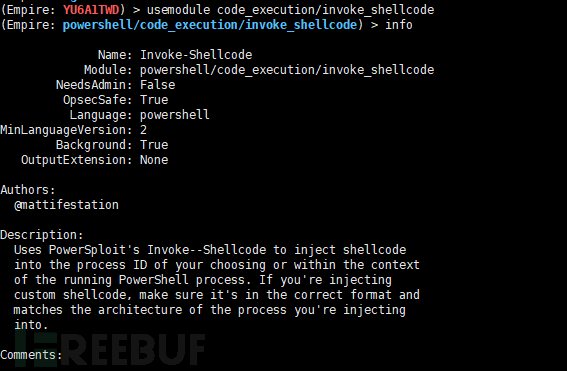This screenshot has width=567, height=371.
Task: Click the blue module path in prompt
Action: (x=210, y=25)
